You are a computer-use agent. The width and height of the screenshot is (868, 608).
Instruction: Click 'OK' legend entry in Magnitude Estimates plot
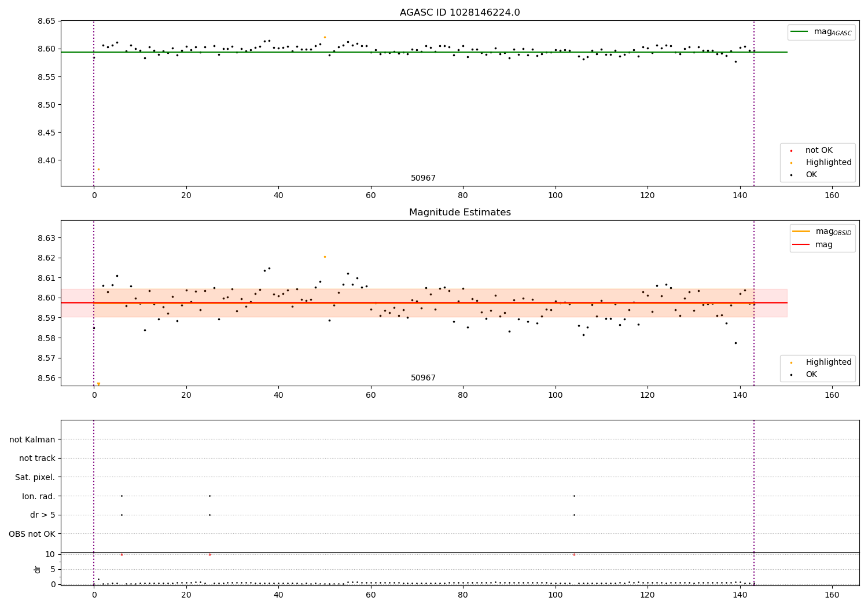point(804,375)
